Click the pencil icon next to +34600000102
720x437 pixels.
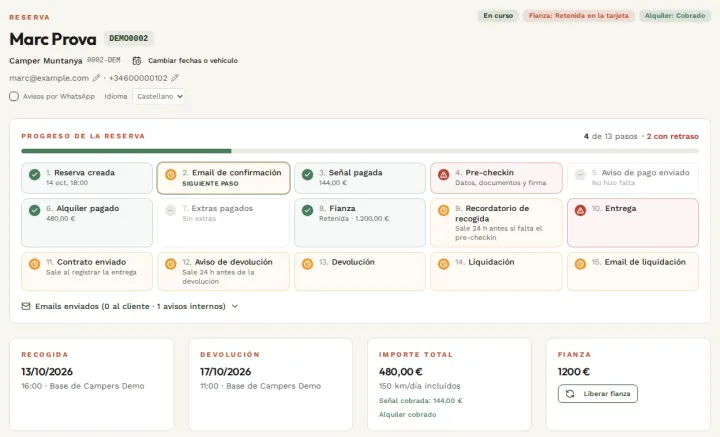pos(174,78)
